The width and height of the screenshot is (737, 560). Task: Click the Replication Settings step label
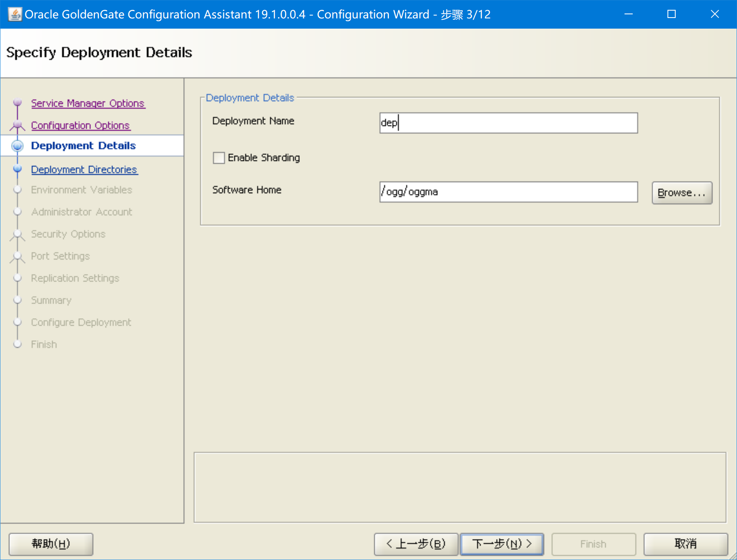(x=75, y=278)
